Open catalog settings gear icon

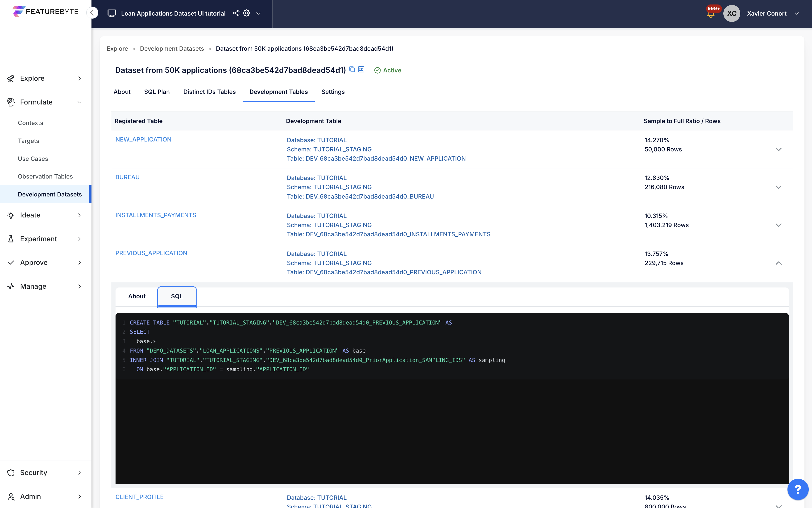pos(246,13)
